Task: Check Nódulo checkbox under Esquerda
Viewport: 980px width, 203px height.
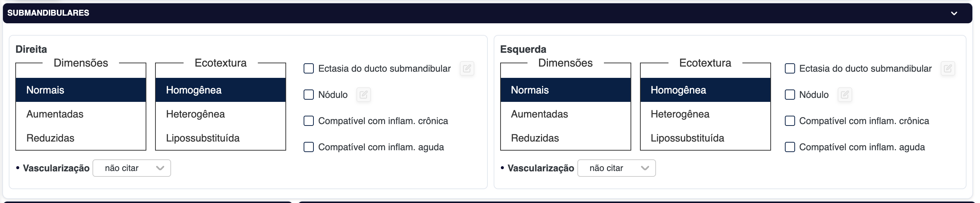Action: coord(790,95)
